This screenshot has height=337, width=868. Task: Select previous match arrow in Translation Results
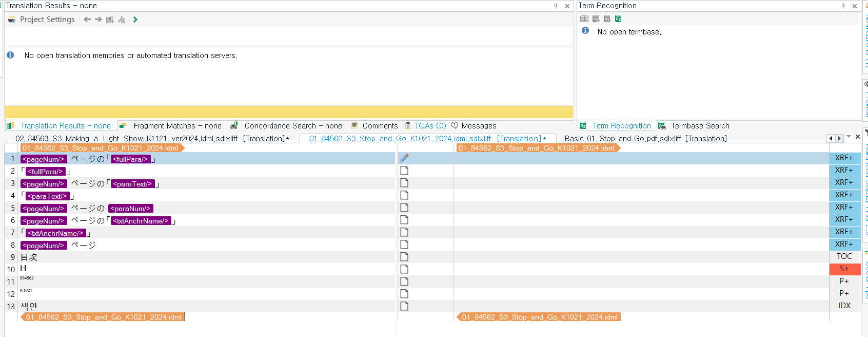click(87, 20)
